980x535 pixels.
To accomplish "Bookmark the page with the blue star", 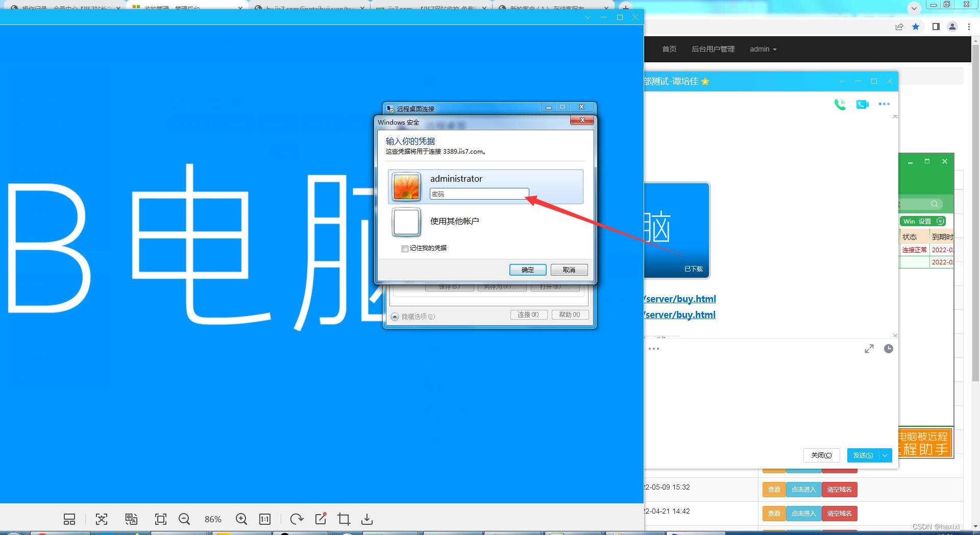I will [916, 27].
